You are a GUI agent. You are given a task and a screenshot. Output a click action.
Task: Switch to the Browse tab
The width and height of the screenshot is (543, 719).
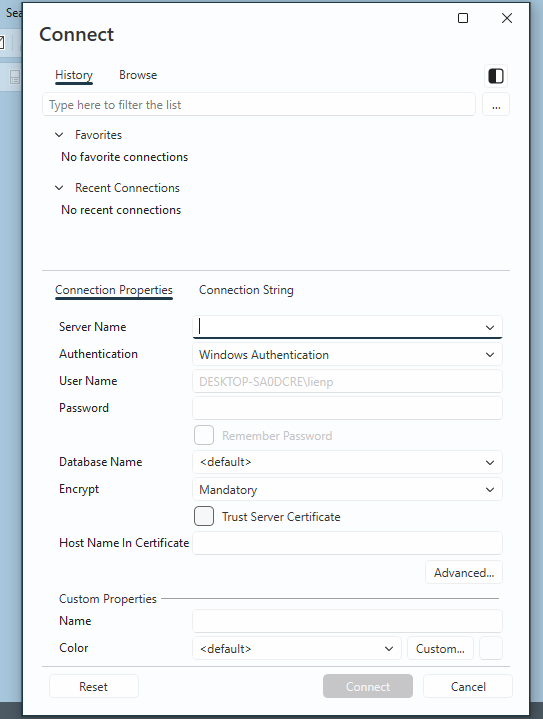point(138,75)
